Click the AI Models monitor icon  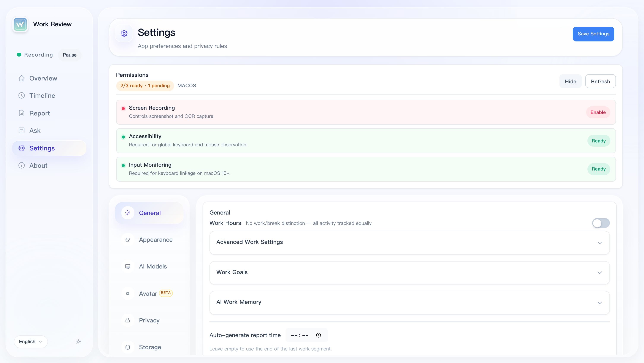coord(128,266)
